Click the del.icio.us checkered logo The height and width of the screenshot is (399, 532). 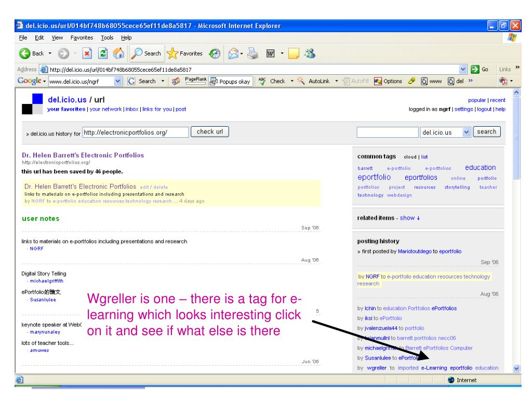32,104
